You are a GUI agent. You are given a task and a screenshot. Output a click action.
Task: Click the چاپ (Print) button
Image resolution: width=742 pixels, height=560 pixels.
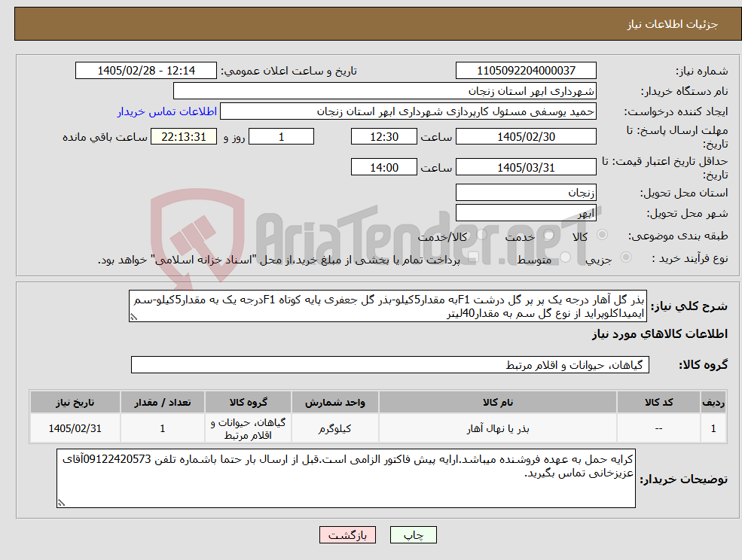point(413,535)
